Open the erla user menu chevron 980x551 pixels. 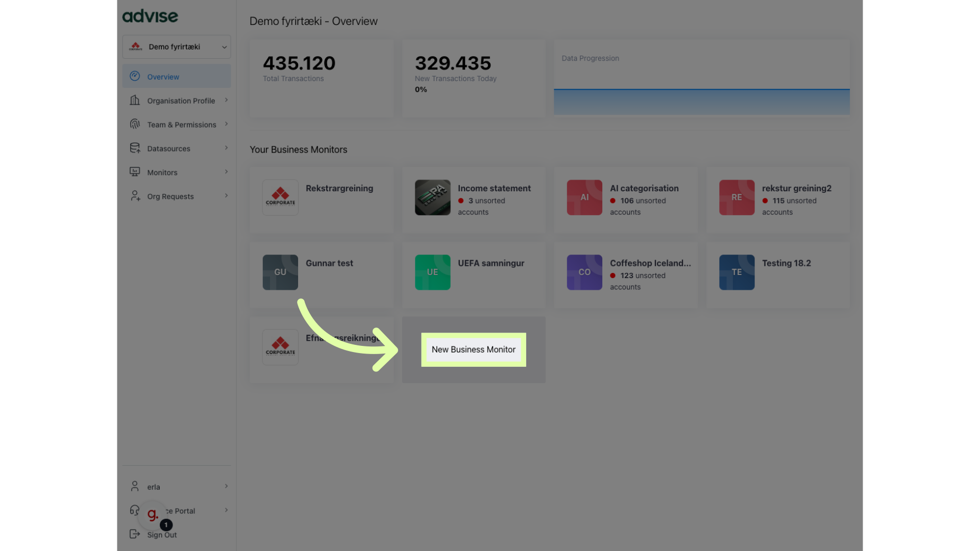226,486
